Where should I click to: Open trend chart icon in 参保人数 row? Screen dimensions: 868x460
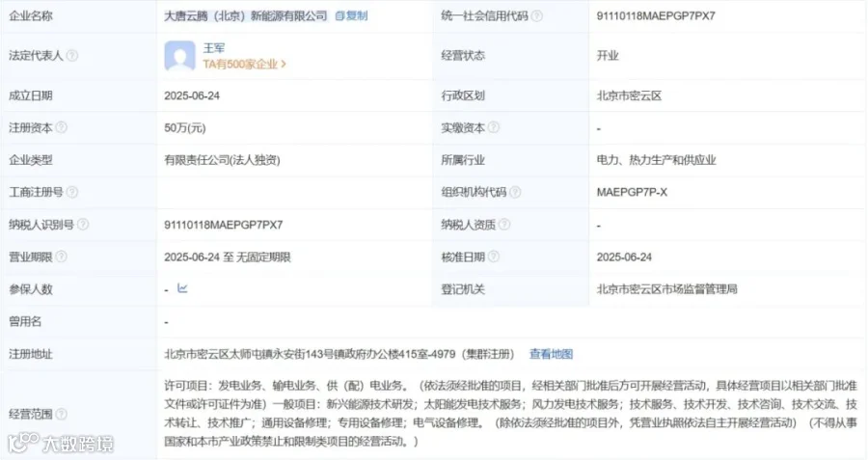coord(182,287)
